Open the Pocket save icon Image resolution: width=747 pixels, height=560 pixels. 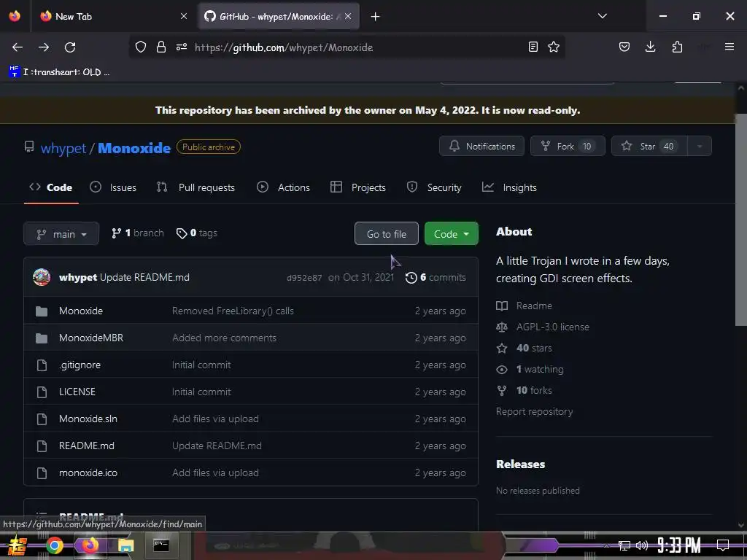624,47
